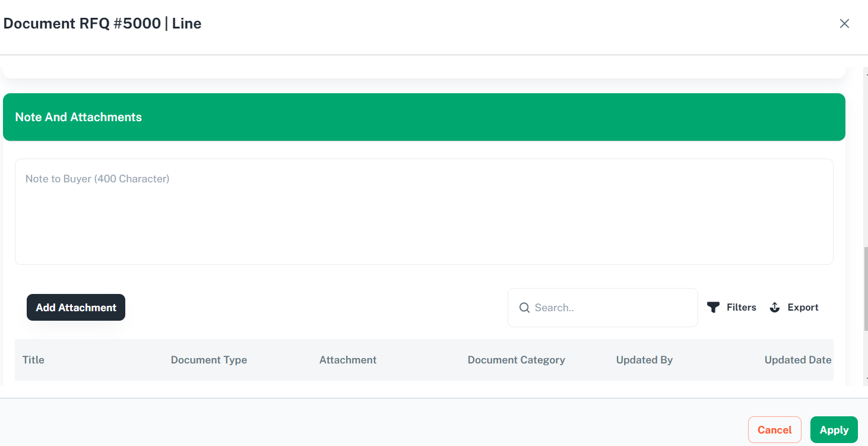Click into the attachments Search field
Screen dimensions: 868x446
coord(612,308)
